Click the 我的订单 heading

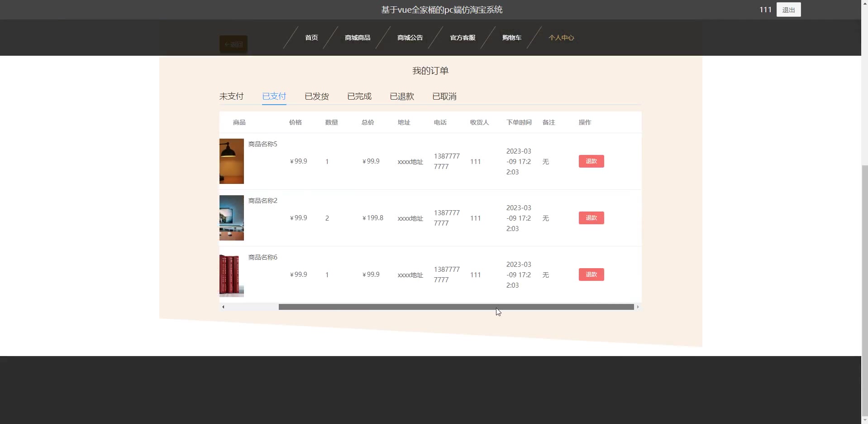pyautogui.click(x=430, y=71)
